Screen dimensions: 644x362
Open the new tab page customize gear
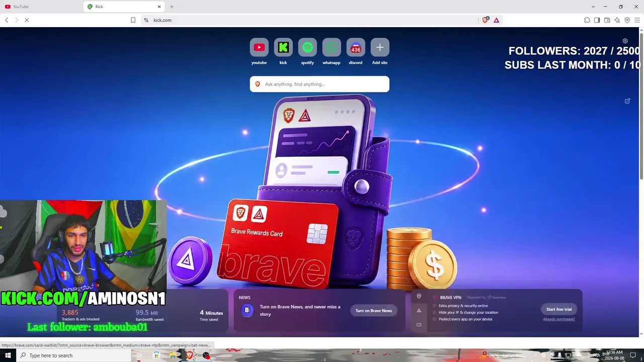[x=625, y=41]
